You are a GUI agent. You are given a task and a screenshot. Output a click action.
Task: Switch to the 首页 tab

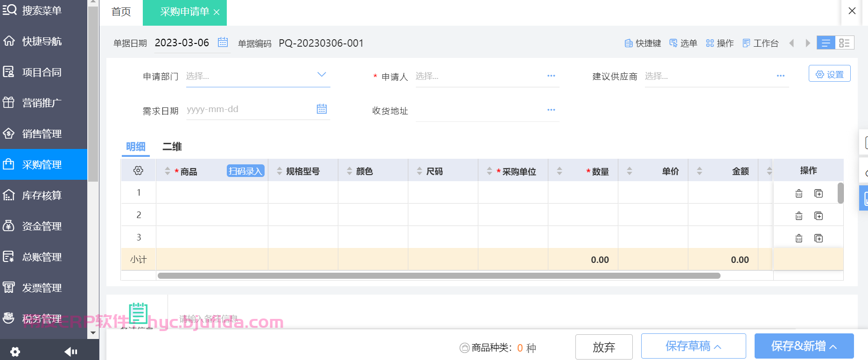coord(121,12)
